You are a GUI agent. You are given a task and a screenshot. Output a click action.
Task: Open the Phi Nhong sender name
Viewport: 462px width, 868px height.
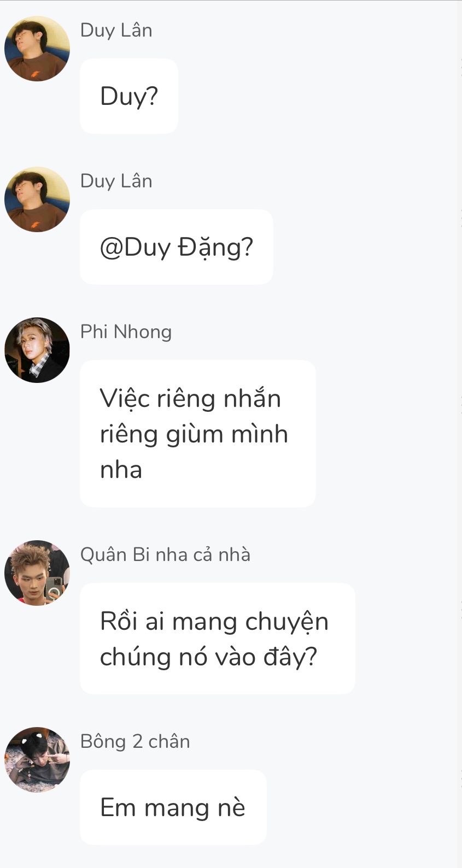tap(126, 332)
